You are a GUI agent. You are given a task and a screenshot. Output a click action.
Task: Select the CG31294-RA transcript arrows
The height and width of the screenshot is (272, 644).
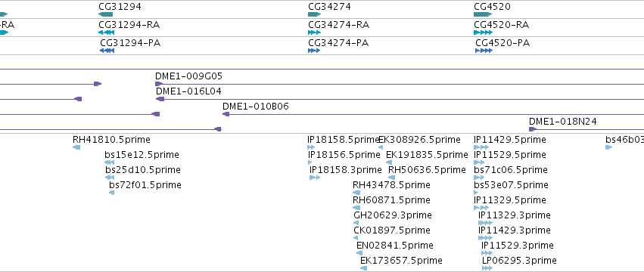coord(107,32)
